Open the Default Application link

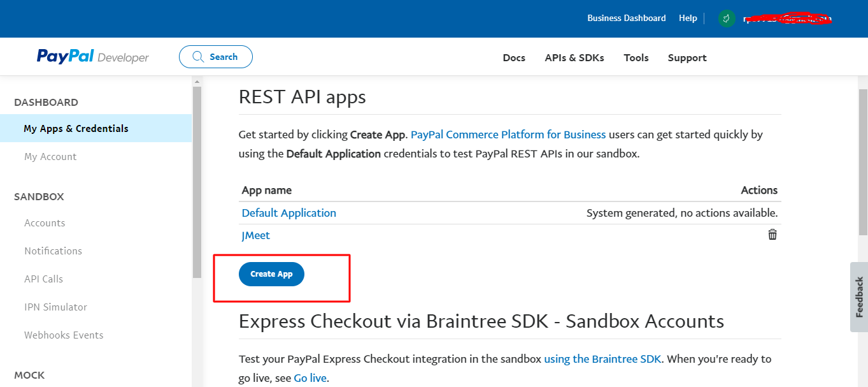pyautogui.click(x=288, y=212)
